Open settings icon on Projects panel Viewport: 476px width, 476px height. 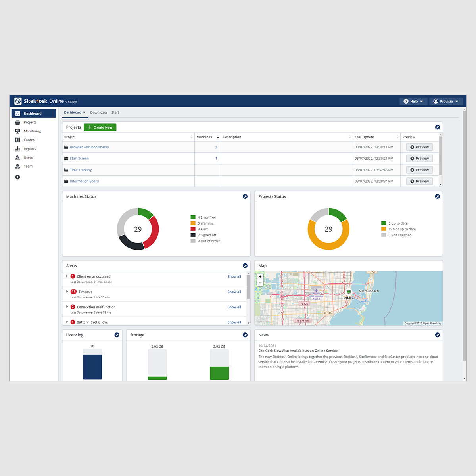[x=437, y=127]
